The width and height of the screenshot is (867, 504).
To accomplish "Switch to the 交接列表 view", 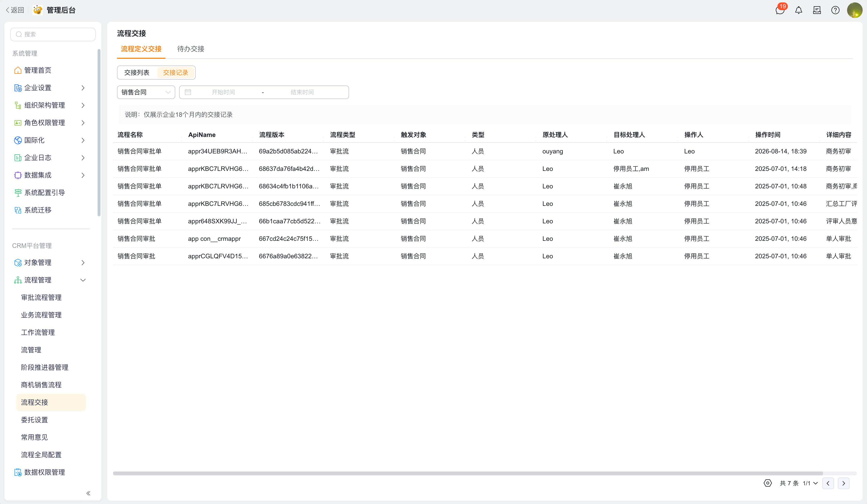I will click(137, 73).
